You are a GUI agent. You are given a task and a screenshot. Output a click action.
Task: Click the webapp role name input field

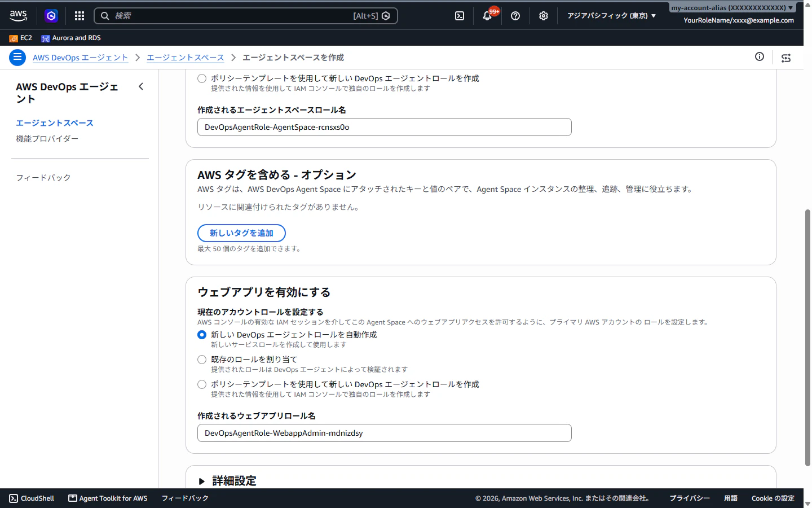pos(385,433)
